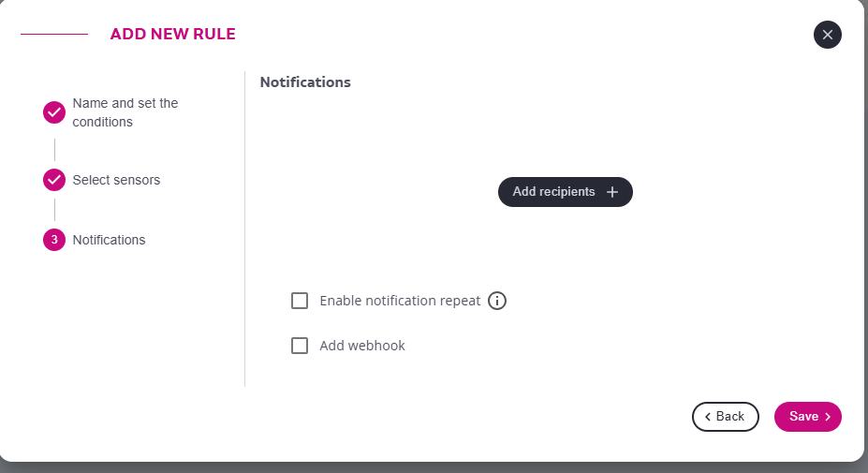Open the notification repeat info icon
This screenshot has height=473, width=868.
[x=497, y=301]
